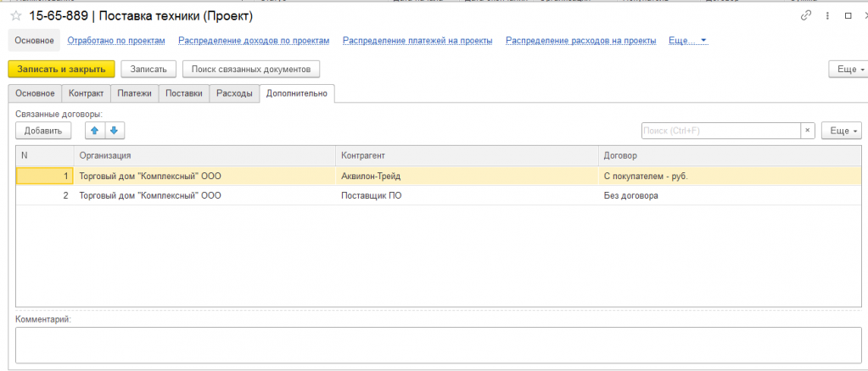
Task: Click Поиск связанных документов button
Action: click(251, 70)
